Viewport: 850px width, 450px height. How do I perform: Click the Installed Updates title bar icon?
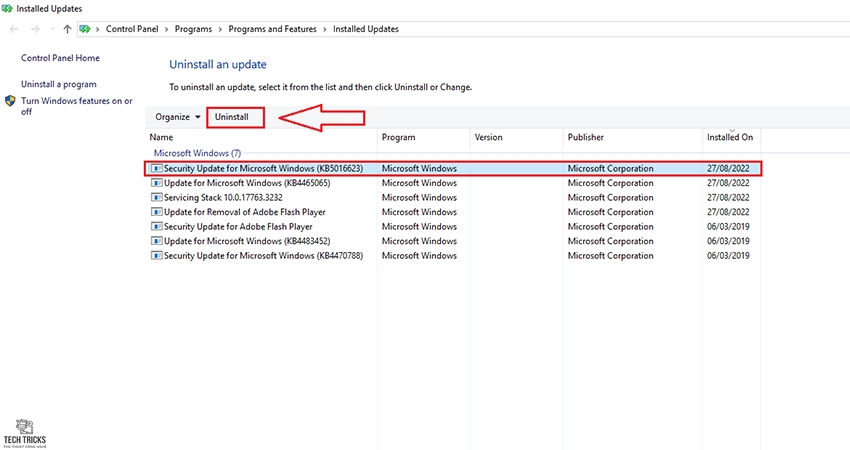[7, 9]
